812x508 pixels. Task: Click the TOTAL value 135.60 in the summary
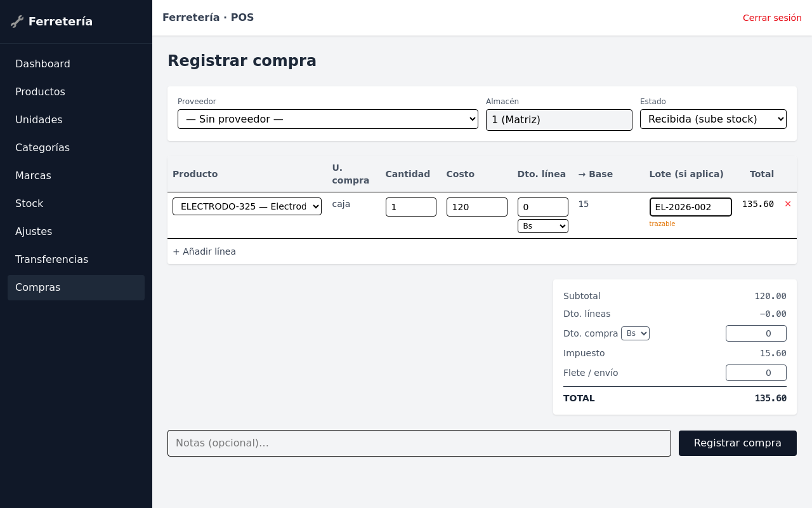771,398
